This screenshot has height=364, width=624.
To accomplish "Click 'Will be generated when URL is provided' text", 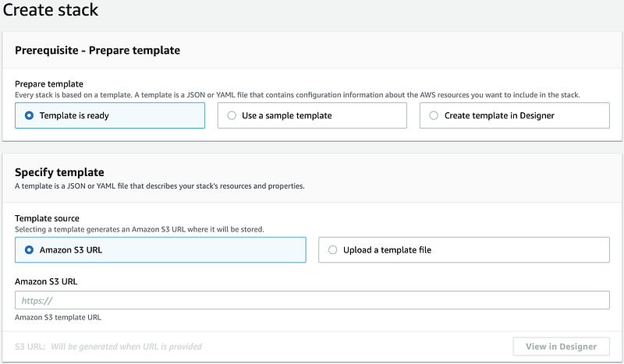I will tap(126, 347).
